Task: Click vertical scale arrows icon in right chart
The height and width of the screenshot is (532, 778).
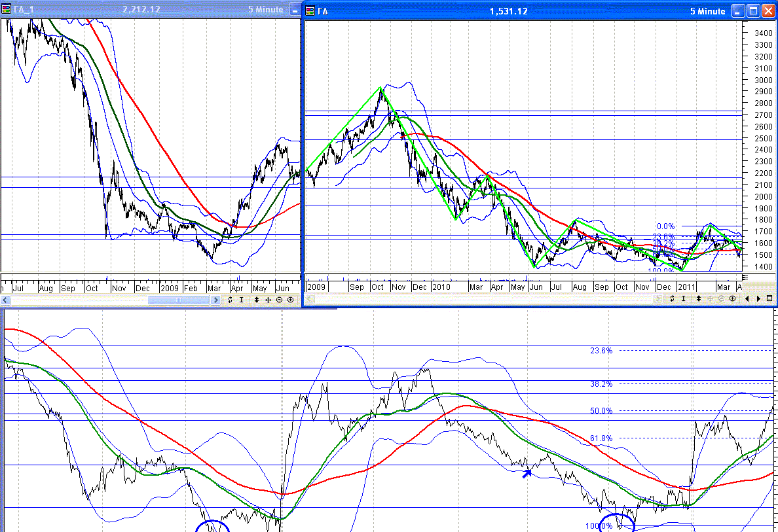Action: click(x=699, y=299)
